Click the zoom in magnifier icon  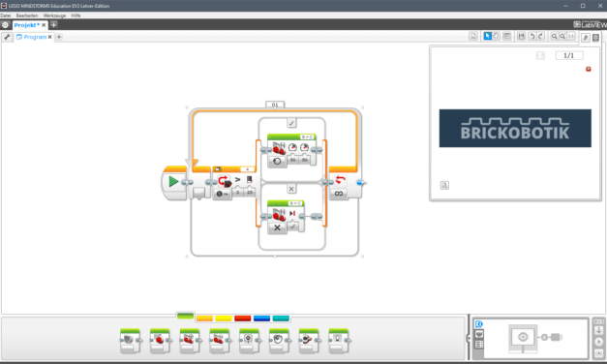click(x=562, y=36)
